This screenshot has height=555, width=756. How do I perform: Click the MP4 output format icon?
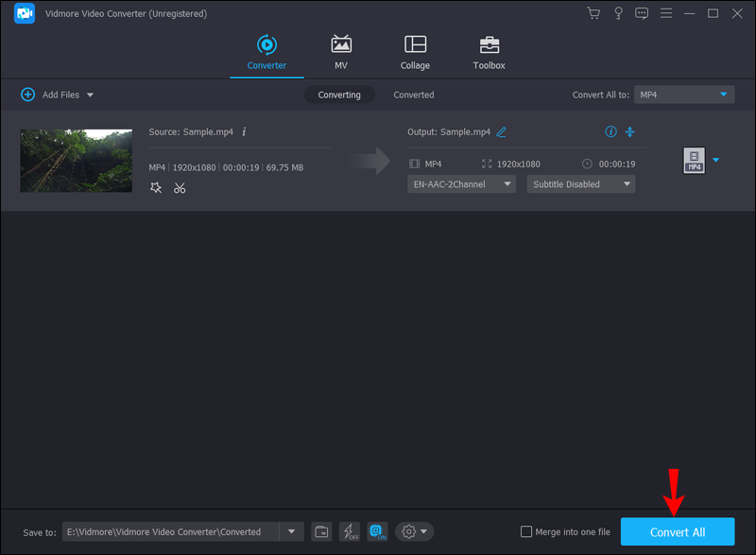pos(694,160)
